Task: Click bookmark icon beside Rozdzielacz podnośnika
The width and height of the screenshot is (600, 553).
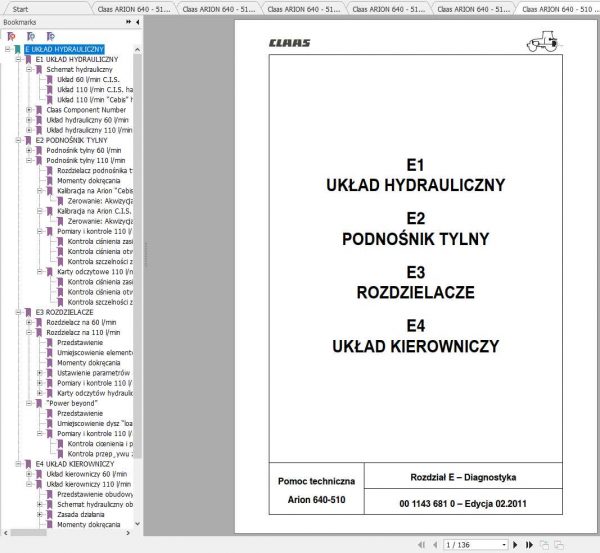Action: [x=49, y=171]
